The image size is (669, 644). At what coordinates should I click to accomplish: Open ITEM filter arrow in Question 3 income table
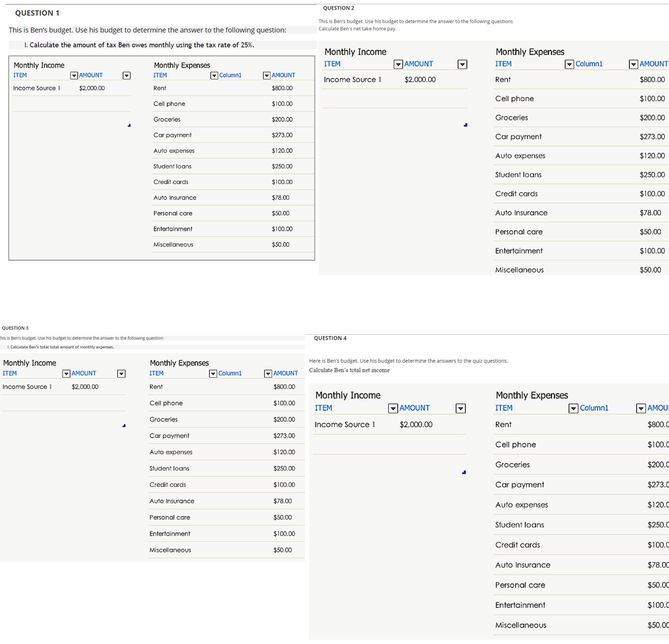(x=66, y=374)
